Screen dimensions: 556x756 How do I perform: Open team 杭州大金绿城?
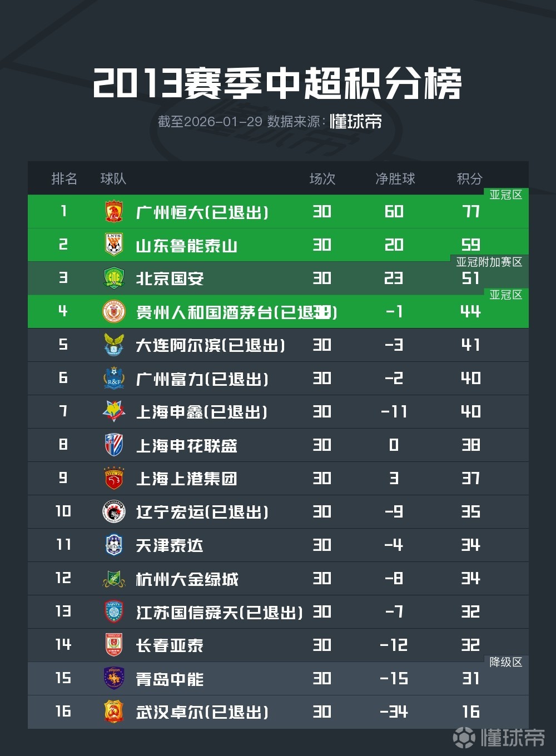point(187,579)
